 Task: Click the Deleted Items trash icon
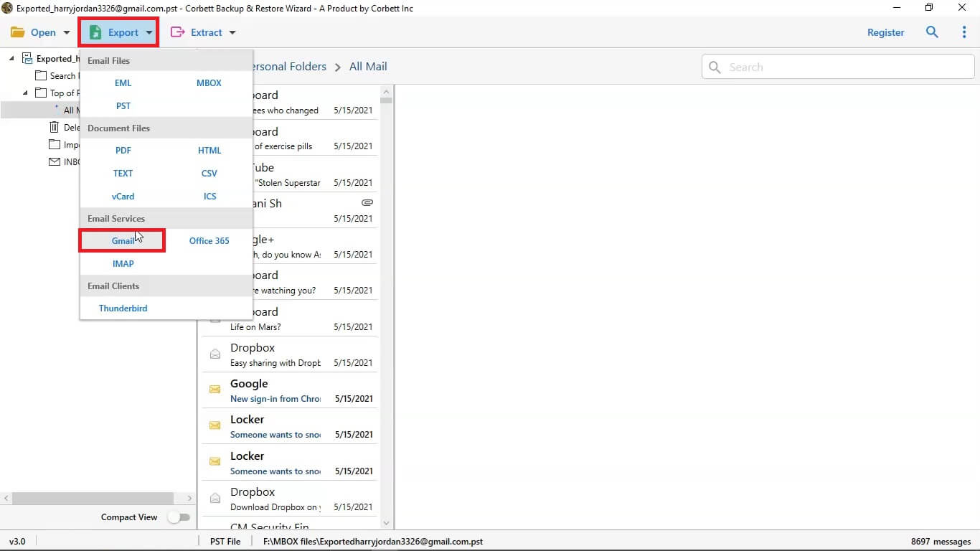point(55,127)
